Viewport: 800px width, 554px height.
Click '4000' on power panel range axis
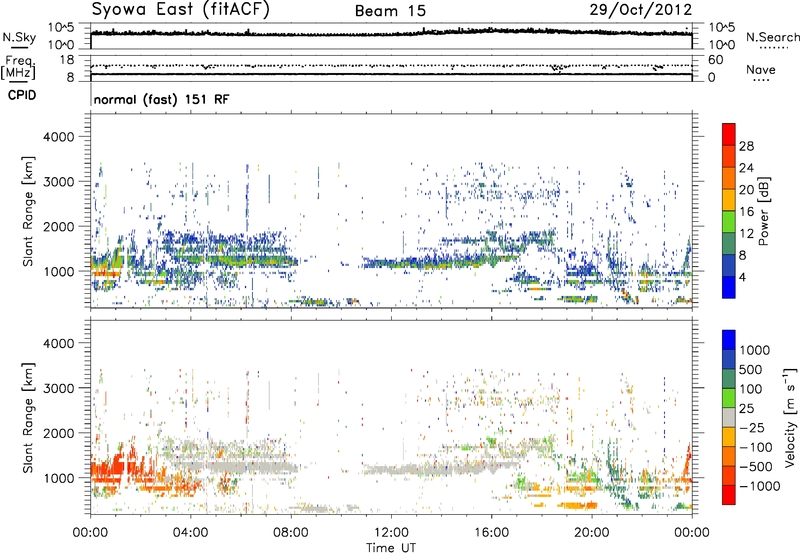coord(58,136)
